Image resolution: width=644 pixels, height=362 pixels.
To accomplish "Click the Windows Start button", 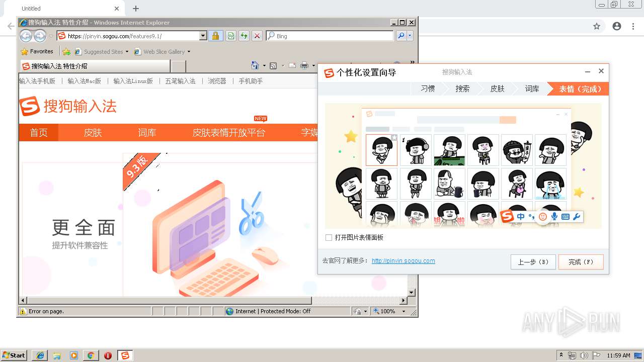I will (14, 355).
